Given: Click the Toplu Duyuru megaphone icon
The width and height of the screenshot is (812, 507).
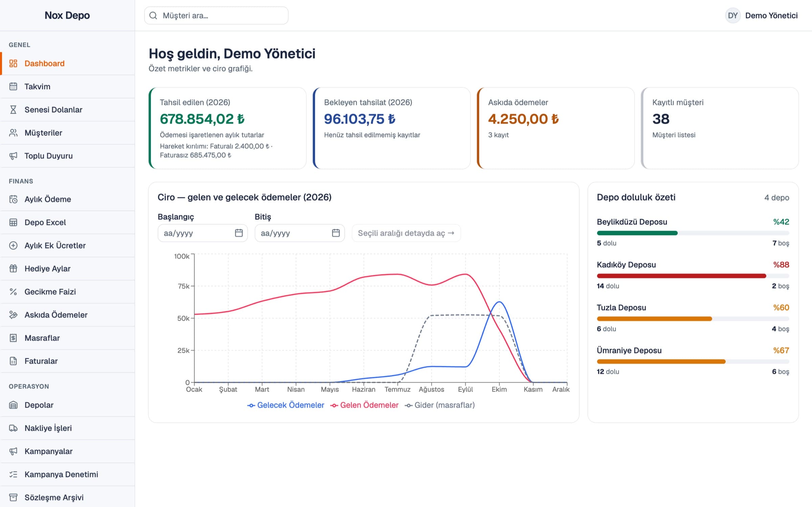Looking at the screenshot, I should tap(13, 156).
